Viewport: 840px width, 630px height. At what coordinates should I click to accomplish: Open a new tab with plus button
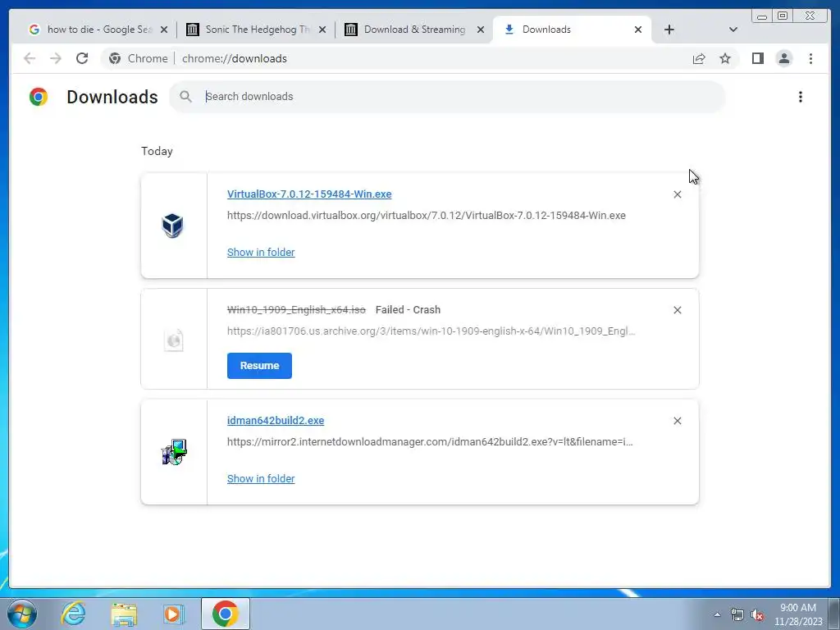tap(669, 30)
